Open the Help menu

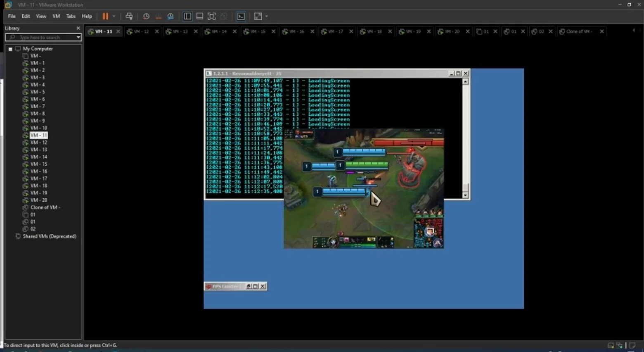pos(87,16)
